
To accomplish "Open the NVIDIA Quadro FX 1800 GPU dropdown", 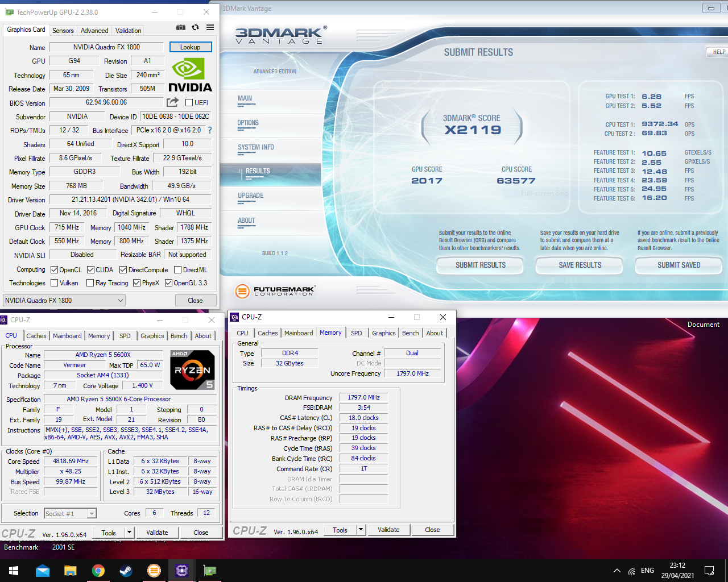I will pos(64,300).
